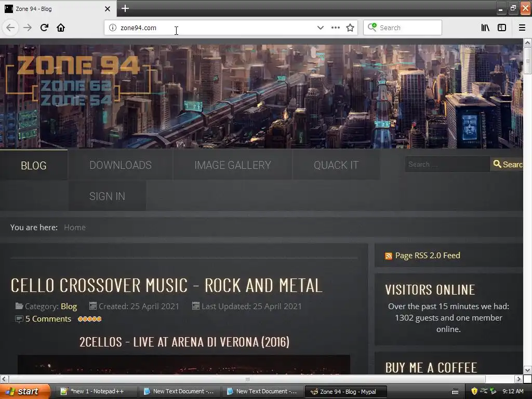This screenshot has width=532, height=399.
Task: Click 2CELLOS Live at Arena di Verona heading
Action: [x=184, y=342]
